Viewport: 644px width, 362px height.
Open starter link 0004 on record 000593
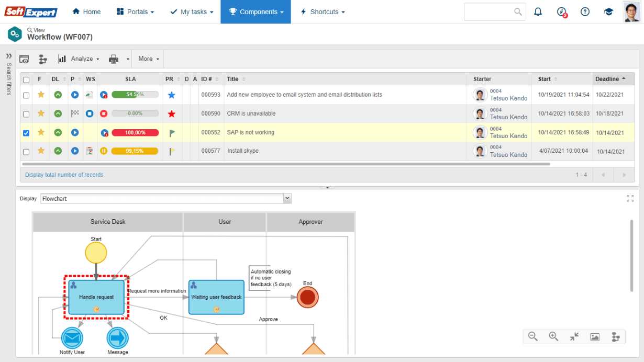coord(496,91)
